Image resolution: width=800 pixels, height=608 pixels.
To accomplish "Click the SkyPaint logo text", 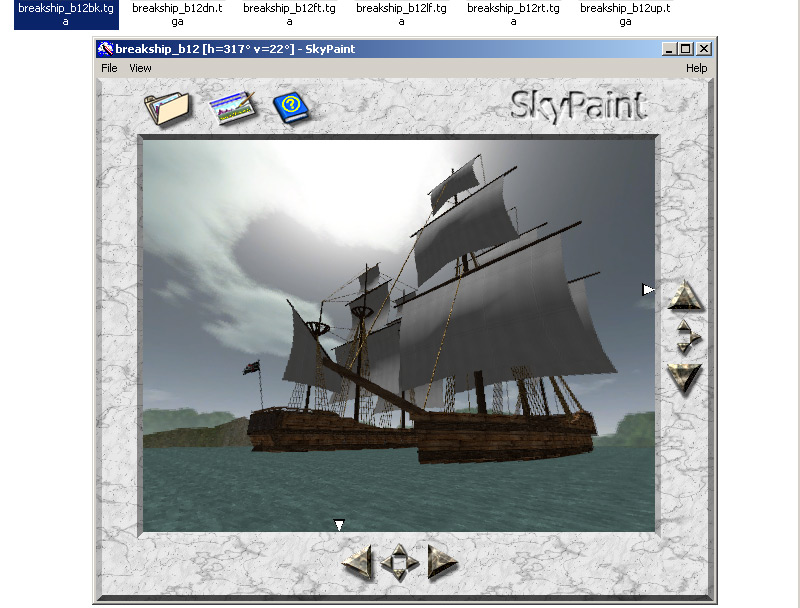I will pyautogui.click(x=579, y=107).
